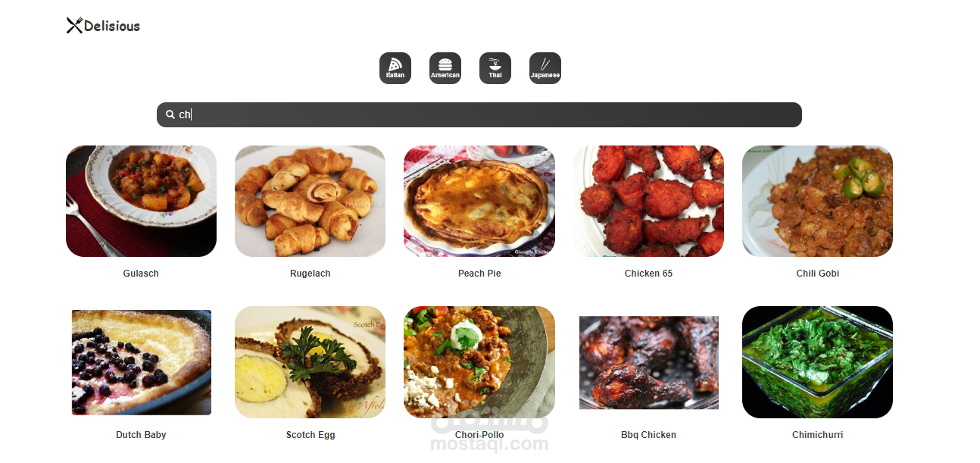Image resolution: width=980 pixels, height=463 pixels.
Task: Open the Chimichurri sauce picture
Action: pyautogui.click(x=817, y=362)
